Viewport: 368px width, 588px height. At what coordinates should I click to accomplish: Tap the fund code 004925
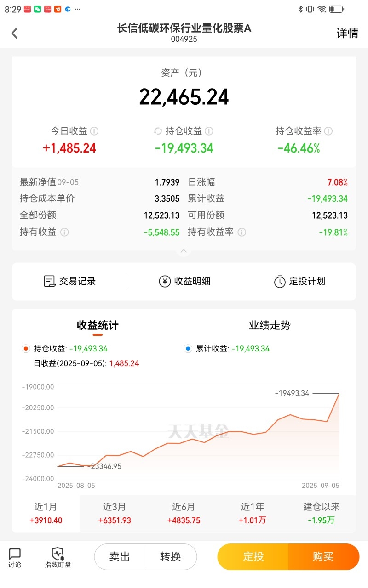184,40
